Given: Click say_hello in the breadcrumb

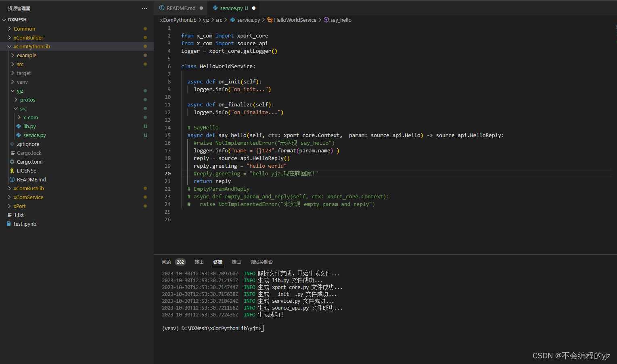Looking at the screenshot, I should tap(341, 20).
